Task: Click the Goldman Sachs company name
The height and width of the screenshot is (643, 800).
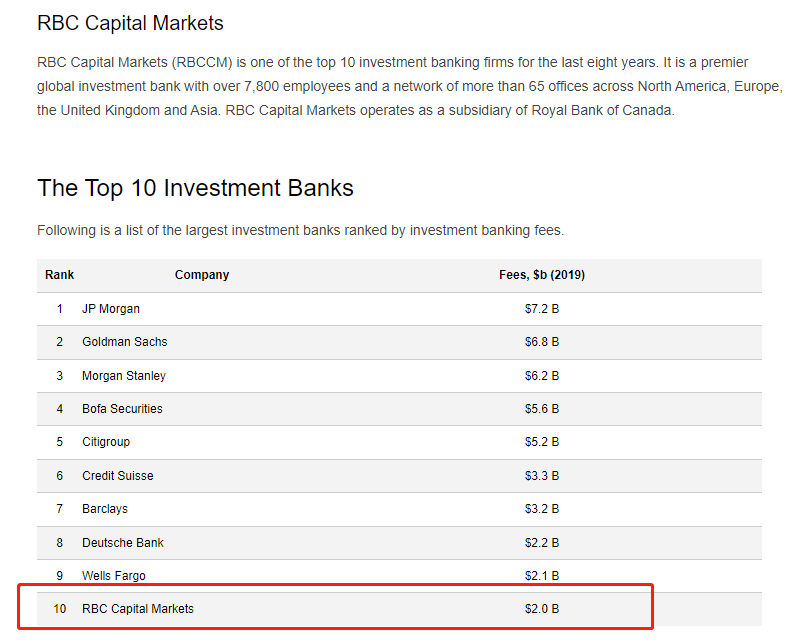Action: 125,342
